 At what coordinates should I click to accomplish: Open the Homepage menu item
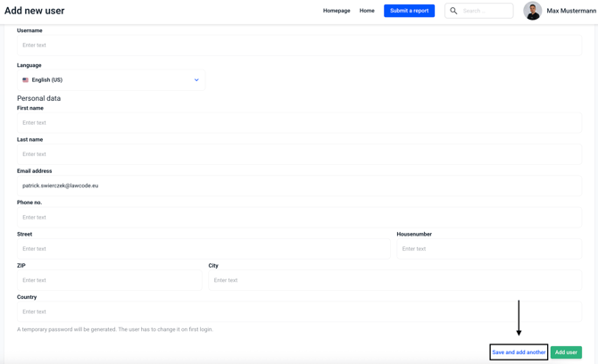336,11
